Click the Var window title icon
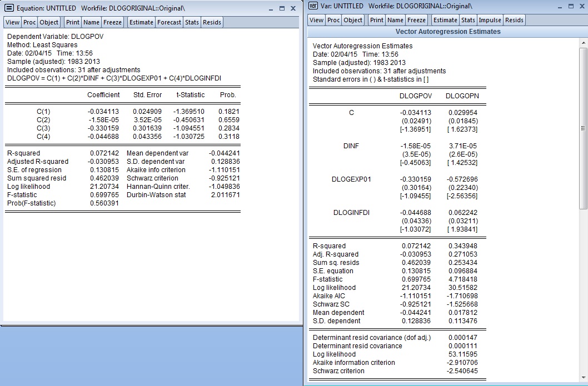Image resolution: width=588 pixels, height=386 pixels. (313, 6)
